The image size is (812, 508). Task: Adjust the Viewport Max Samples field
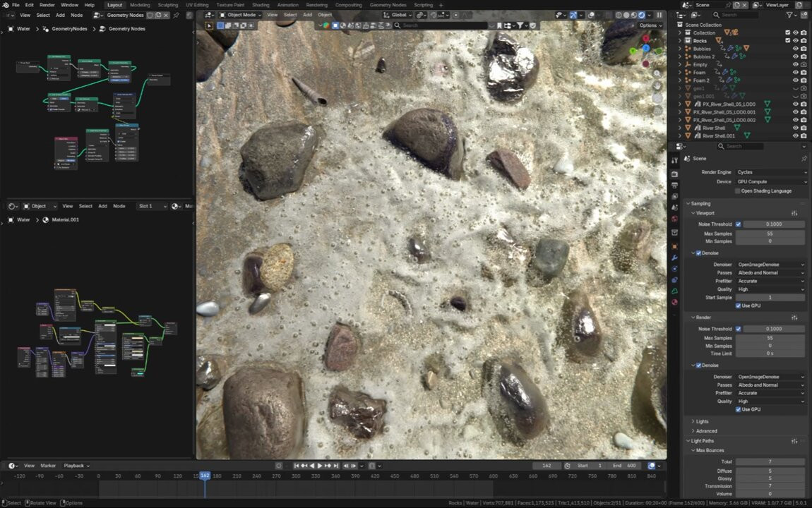(x=770, y=233)
